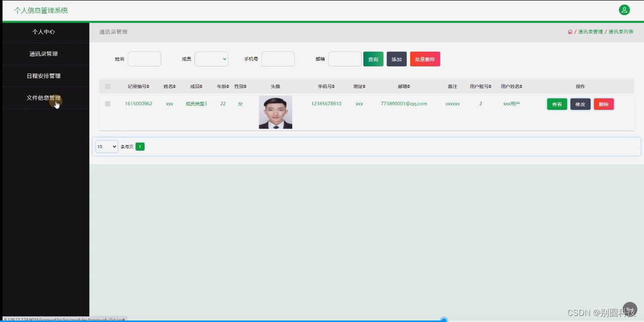Sort by 记录编号 column arrows
The height and width of the screenshot is (322, 644).
tap(149, 86)
